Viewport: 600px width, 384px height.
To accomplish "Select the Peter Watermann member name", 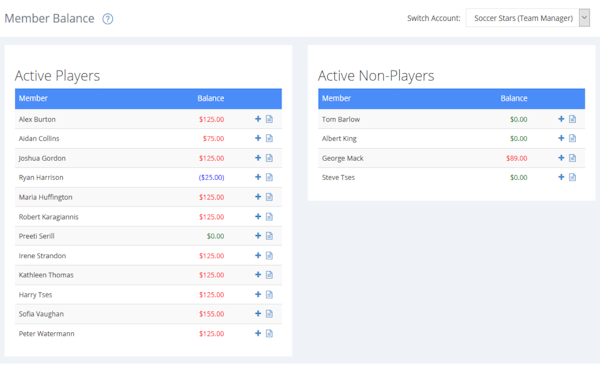I will click(47, 334).
